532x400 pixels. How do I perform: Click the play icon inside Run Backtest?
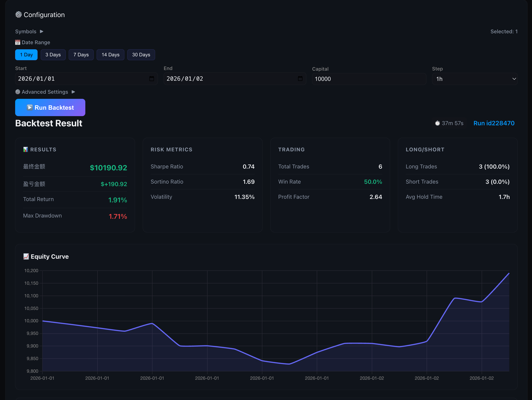(30, 107)
